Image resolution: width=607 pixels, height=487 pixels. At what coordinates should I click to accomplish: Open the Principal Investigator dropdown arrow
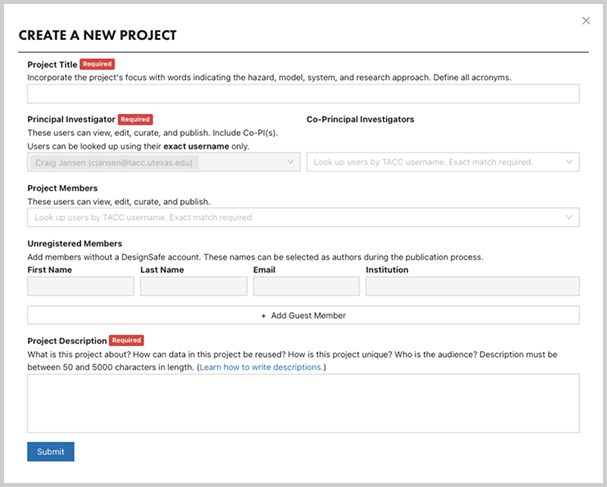(291, 161)
